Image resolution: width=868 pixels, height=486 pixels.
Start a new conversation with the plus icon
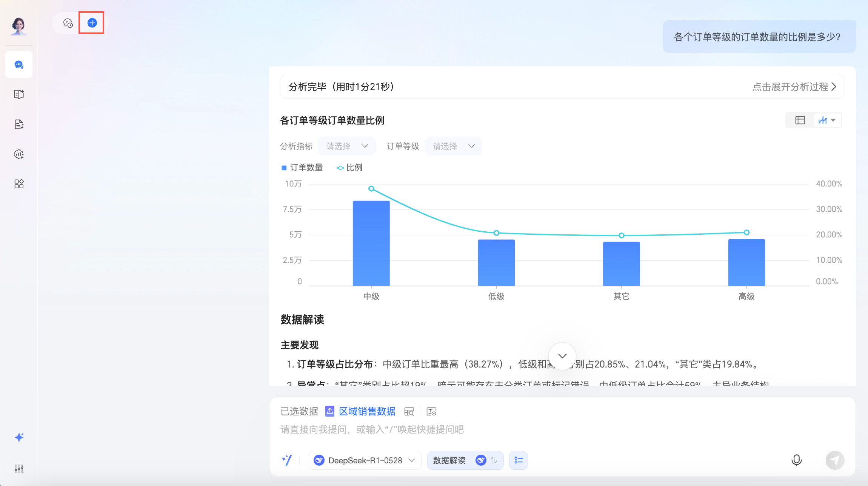[92, 23]
